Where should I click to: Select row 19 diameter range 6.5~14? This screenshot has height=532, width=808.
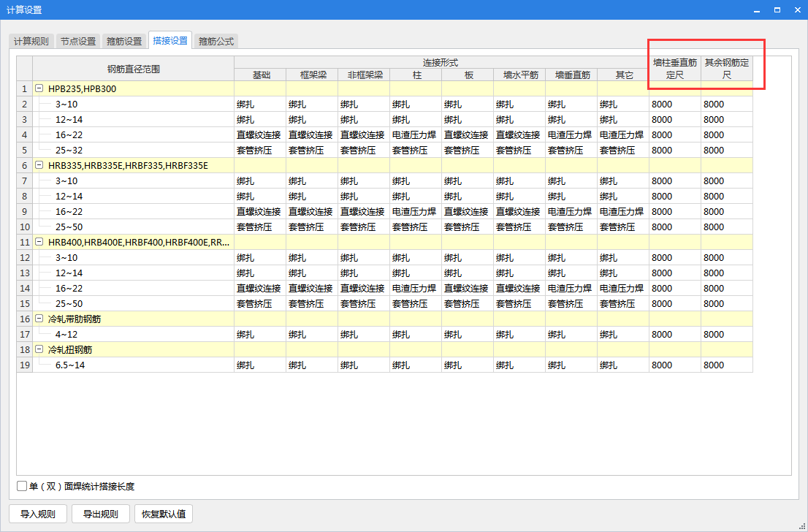[134, 365]
